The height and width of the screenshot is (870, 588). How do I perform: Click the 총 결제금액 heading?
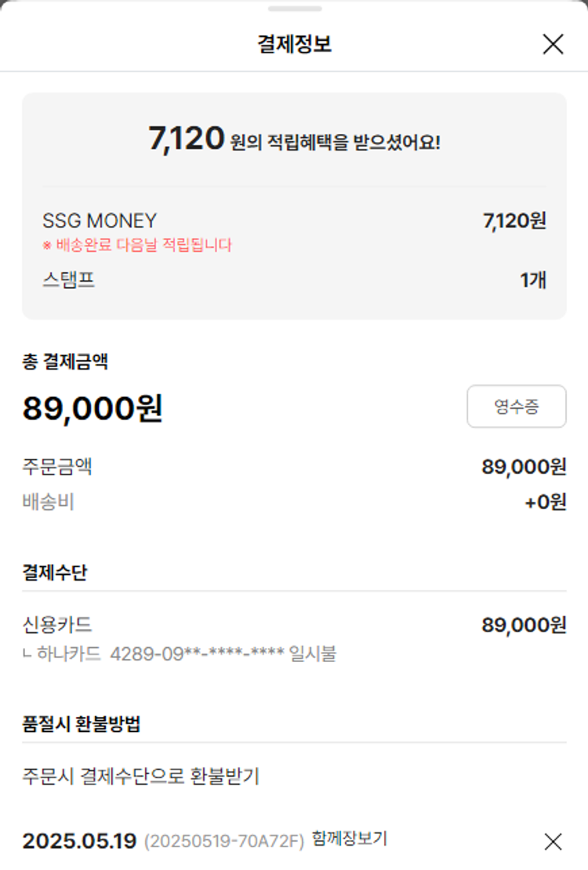tap(65, 362)
